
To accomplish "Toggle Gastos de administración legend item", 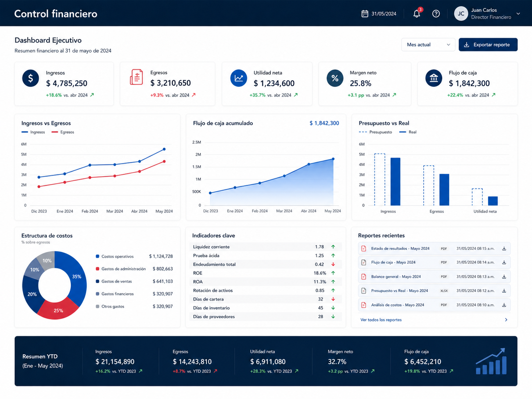I will pyautogui.click(x=121, y=269).
